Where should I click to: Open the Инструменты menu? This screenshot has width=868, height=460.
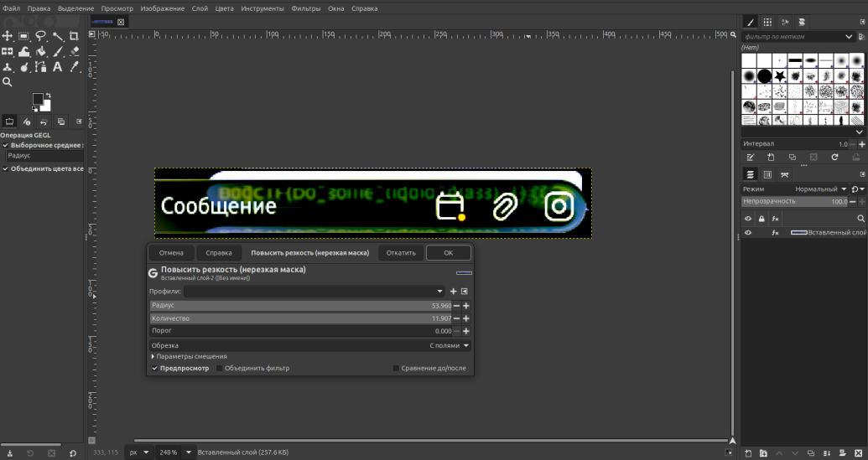262,8
